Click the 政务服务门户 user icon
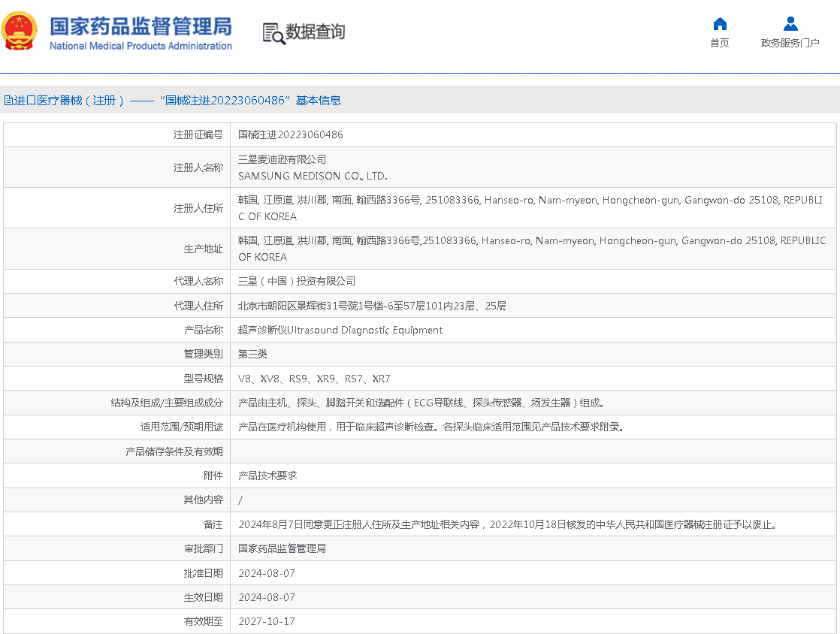 790,24
